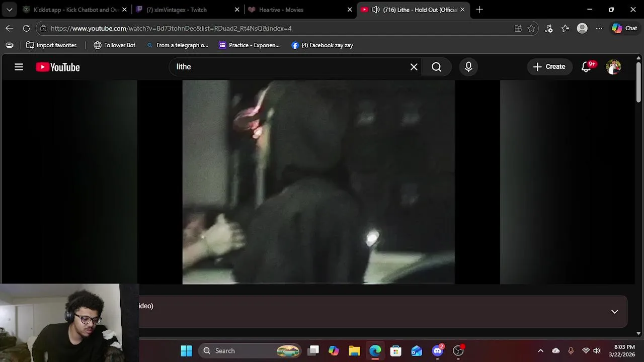Launch Copilot from the taskbar

[x=334, y=351]
